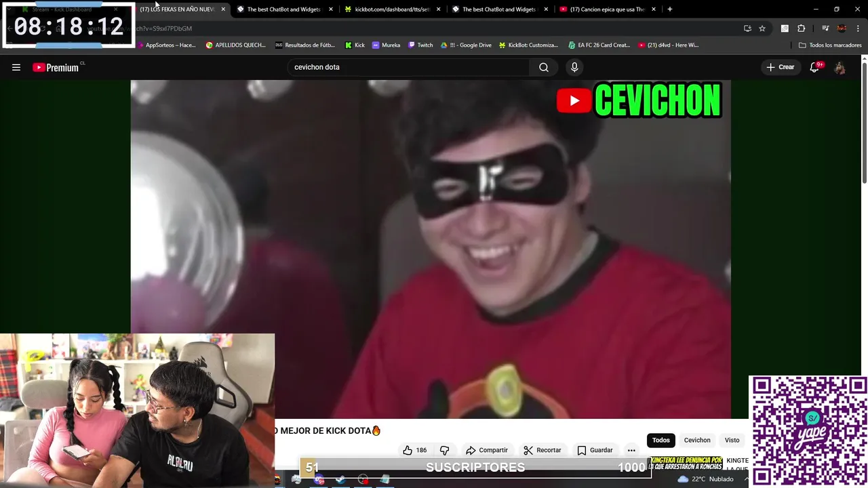This screenshot has width=868, height=488.
Task: Switch to kickbot.com/dashboard/tts tab
Action: click(x=392, y=9)
